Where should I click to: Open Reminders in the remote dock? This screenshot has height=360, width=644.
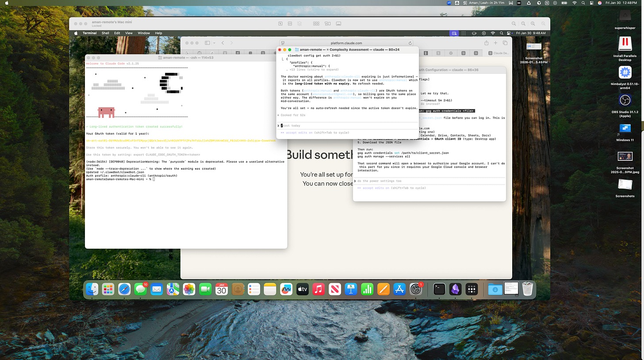point(254,289)
